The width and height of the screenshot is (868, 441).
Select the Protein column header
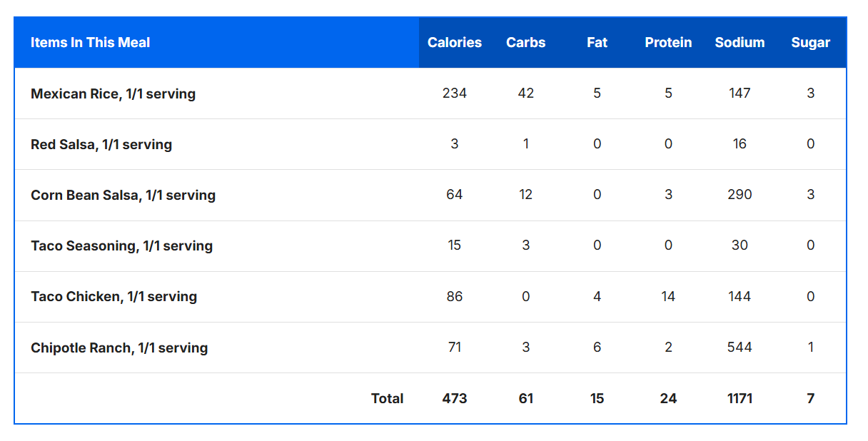[668, 43]
